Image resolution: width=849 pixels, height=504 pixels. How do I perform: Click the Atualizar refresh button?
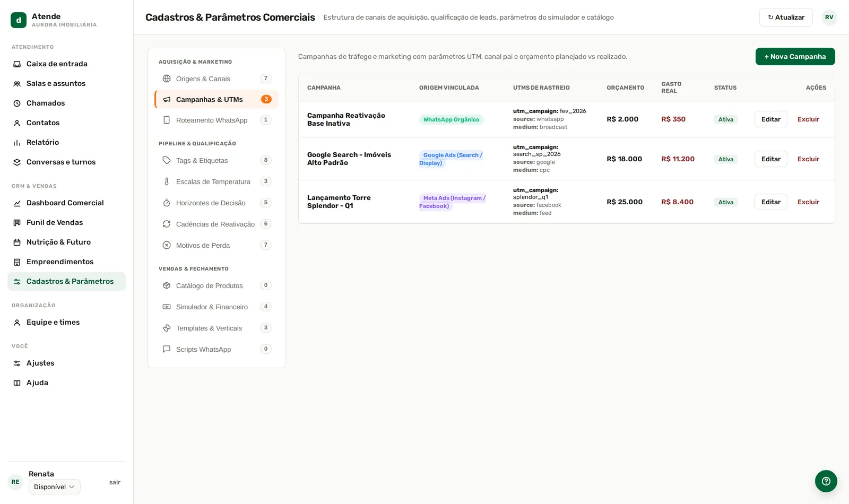coord(786,18)
